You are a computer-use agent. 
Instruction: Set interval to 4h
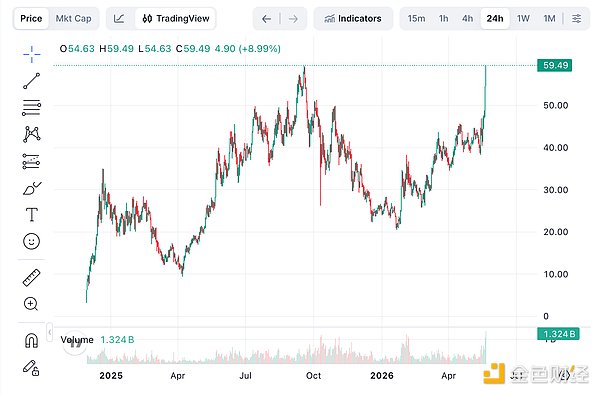[x=468, y=18]
